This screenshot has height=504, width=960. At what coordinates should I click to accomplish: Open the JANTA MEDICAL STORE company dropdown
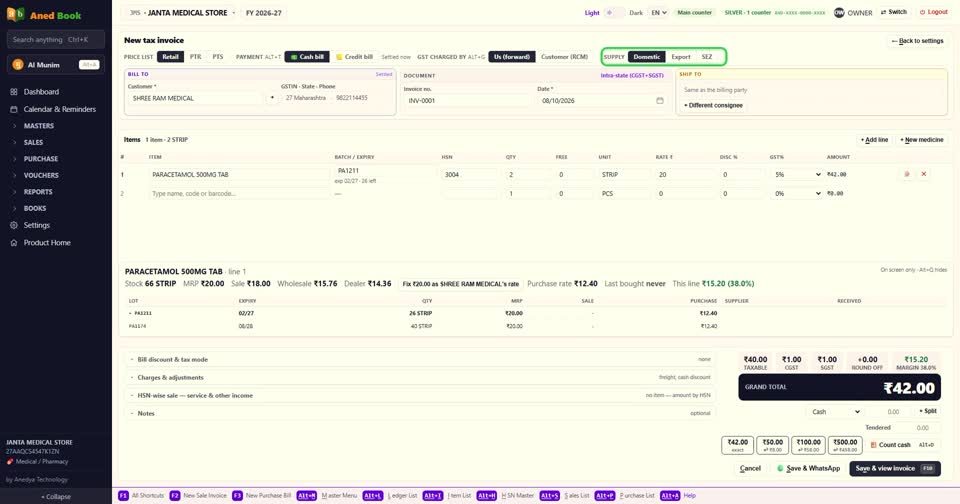click(182, 13)
